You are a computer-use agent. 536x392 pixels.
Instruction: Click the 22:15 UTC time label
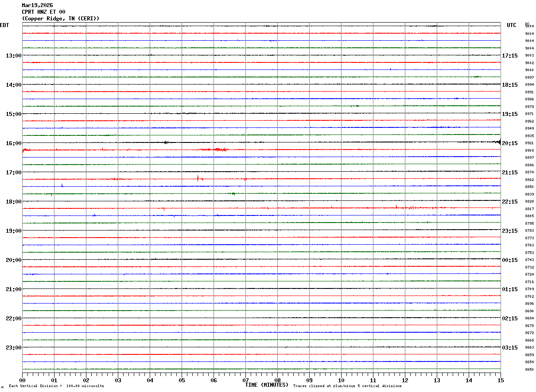tap(510, 202)
